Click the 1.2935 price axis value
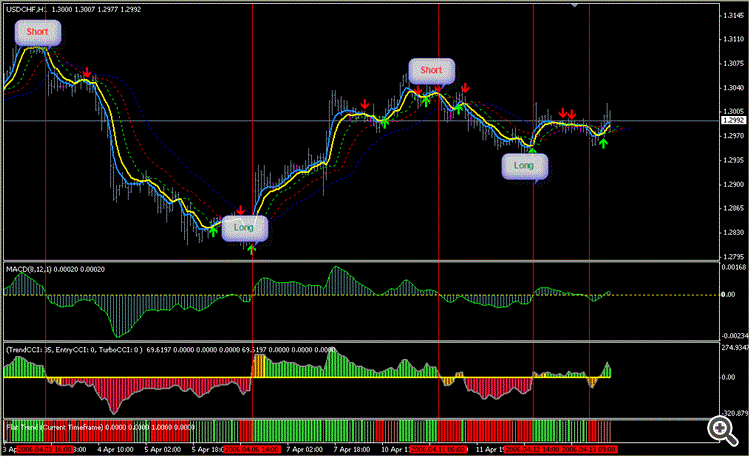The image size is (750, 457). (733, 160)
